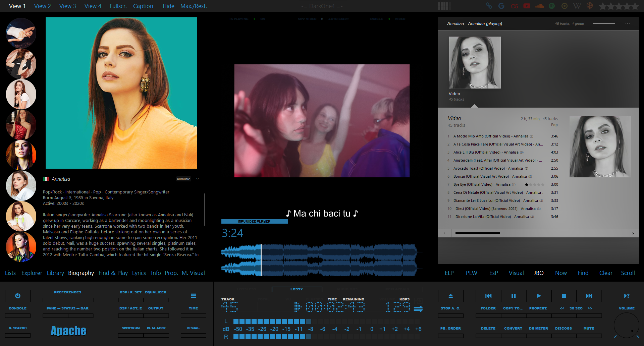Viewport: 644px width, 346px height.
Task: Click the top artist photo thumbnail in sidebar
Action: point(21,33)
